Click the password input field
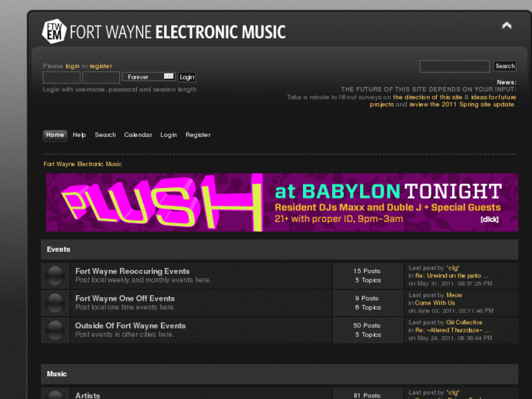 tap(101, 77)
